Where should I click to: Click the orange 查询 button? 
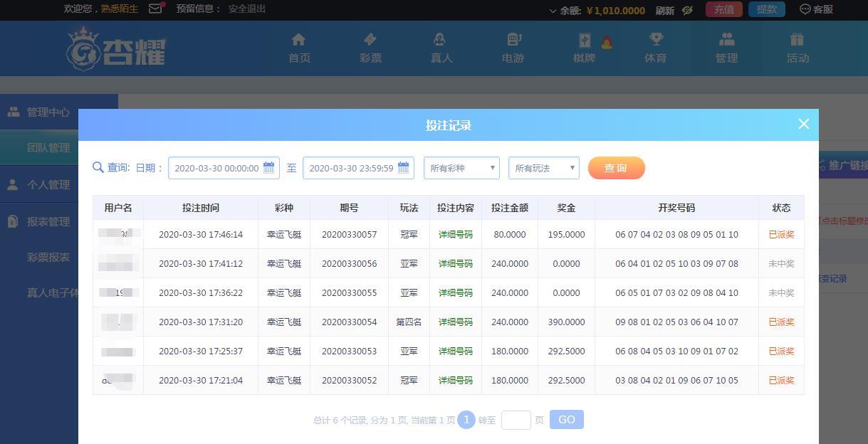click(616, 168)
